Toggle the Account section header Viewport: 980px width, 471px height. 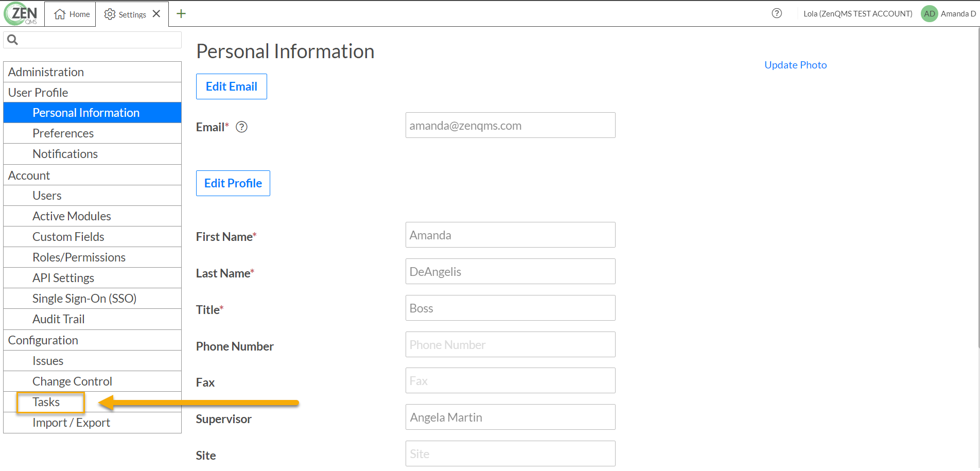tap(29, 176)
